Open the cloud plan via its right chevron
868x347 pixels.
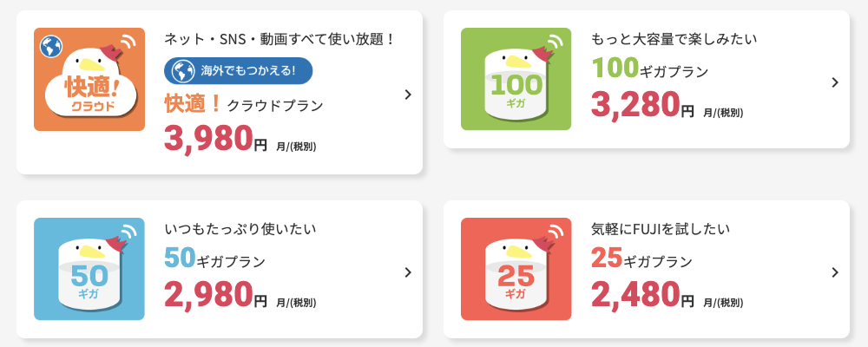pos(408,94)
